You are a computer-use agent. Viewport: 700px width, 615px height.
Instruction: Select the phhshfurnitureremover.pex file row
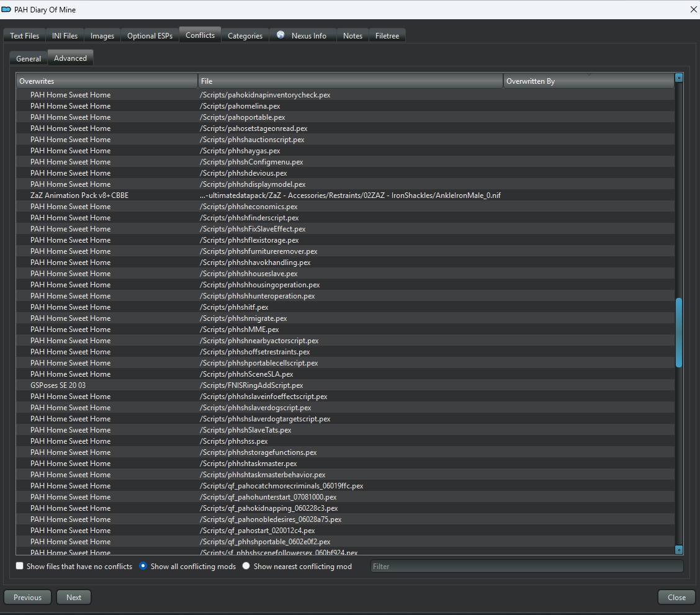tap(345, 251)
